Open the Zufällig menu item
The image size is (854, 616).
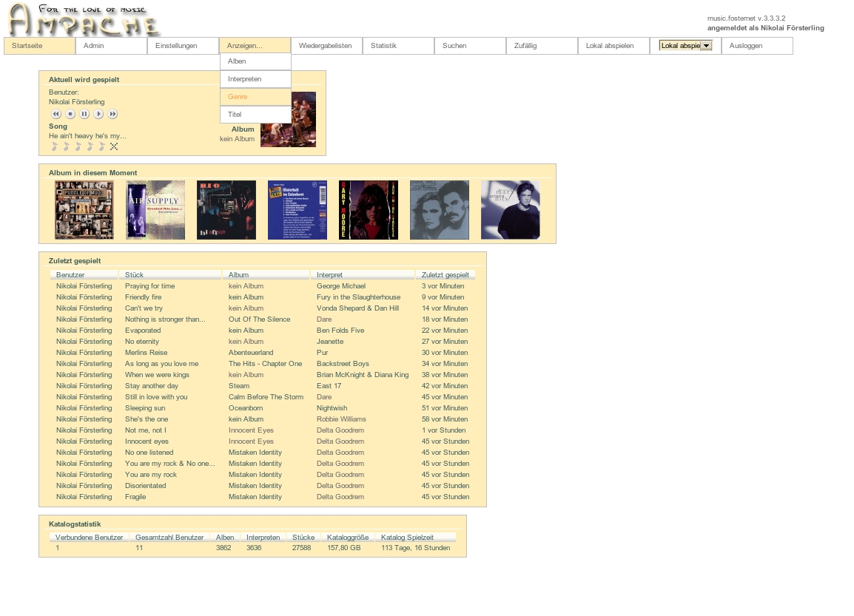click(542, 46)
